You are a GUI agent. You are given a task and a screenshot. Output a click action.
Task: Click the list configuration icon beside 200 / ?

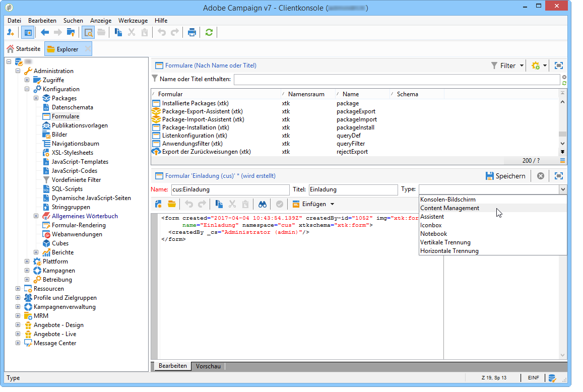tap(562, 161)
